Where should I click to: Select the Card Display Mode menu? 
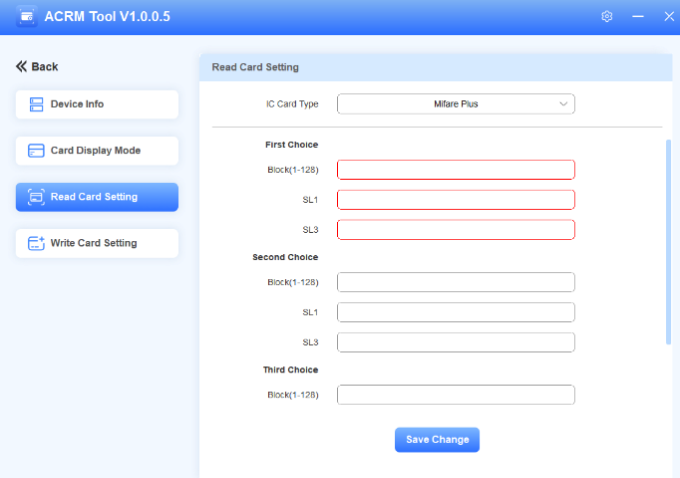pyautogui.click(x=97, y=151)
